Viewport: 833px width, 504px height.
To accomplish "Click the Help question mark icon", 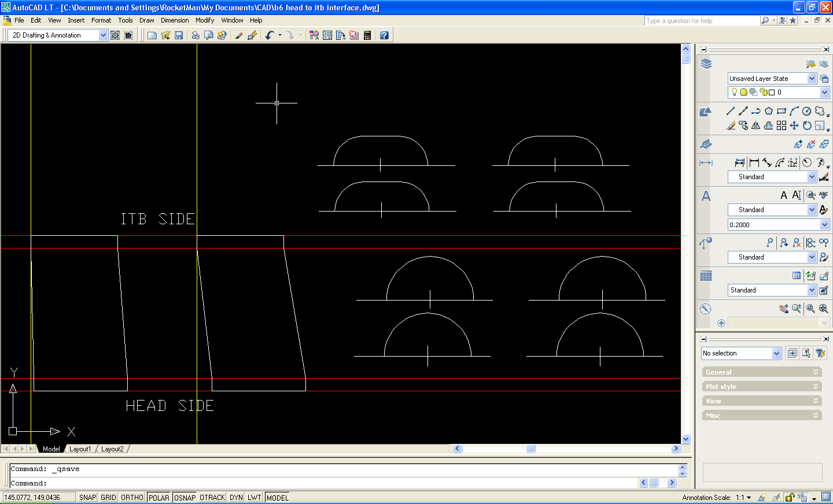I will coord(384,35).
